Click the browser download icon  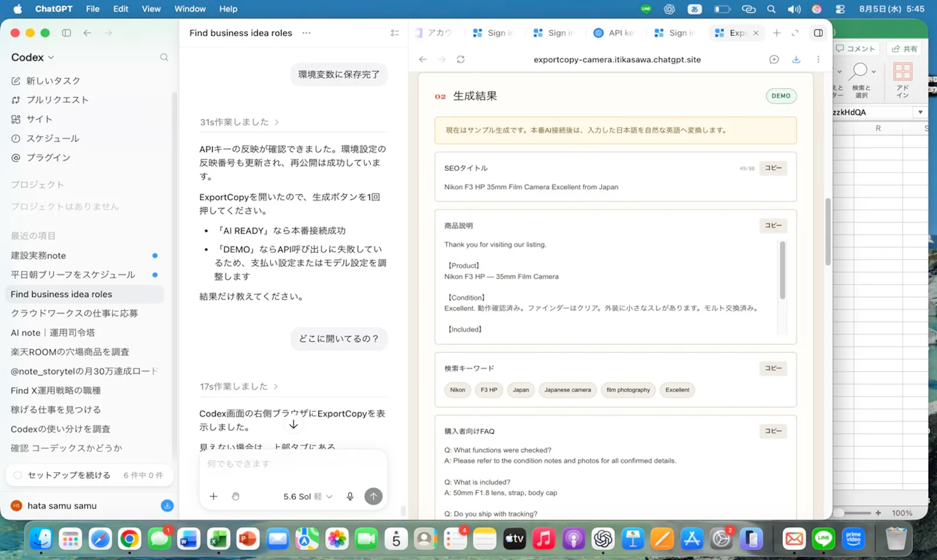coord(796,59)
